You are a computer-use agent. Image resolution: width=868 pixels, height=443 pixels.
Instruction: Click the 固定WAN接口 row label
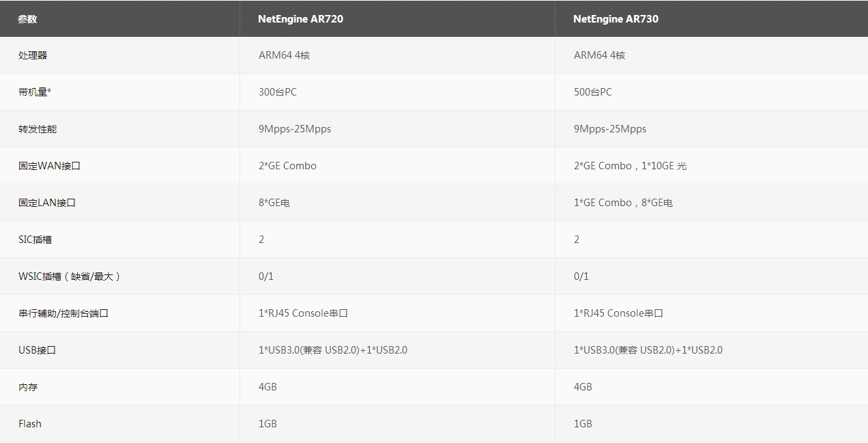tap(49, 166)
